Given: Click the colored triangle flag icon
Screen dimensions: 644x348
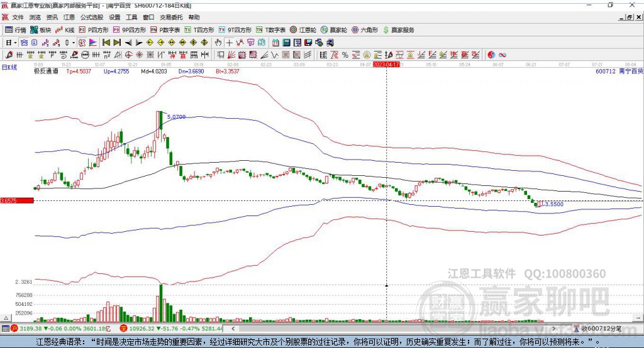Looking at the screenshot, I should [x=93, y=43].
